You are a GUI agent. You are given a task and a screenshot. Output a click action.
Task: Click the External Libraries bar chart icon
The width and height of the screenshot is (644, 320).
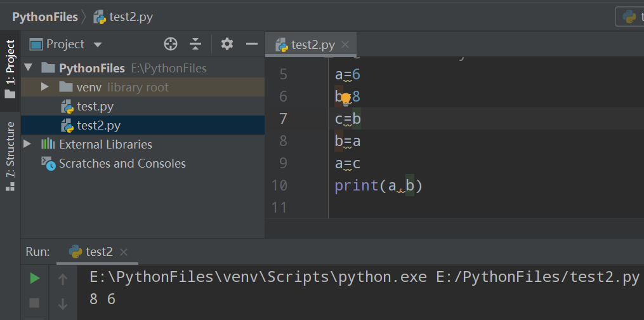click(x=48, y=143)
